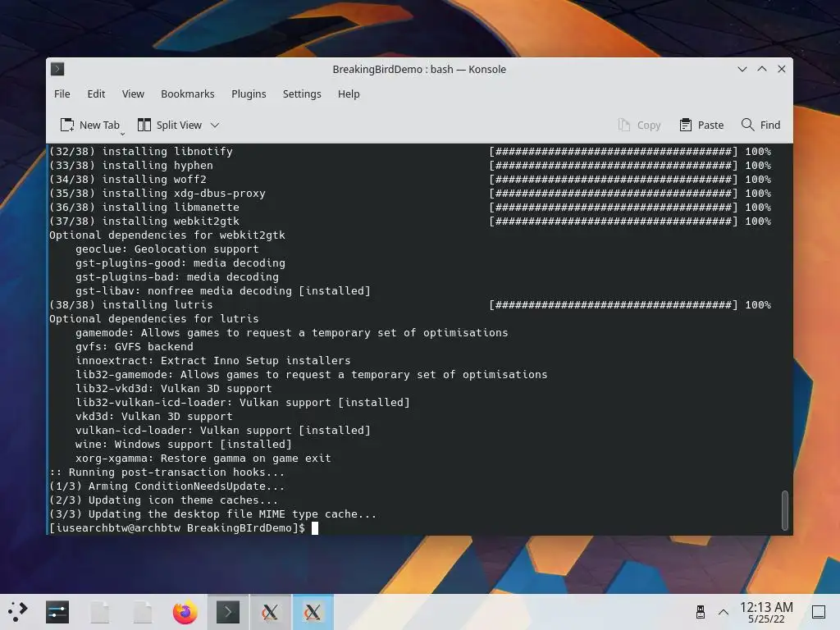Click the Konsole window icon in title bar
The height and width of the screenshot is (630, 840).
(x=57, y=69)
